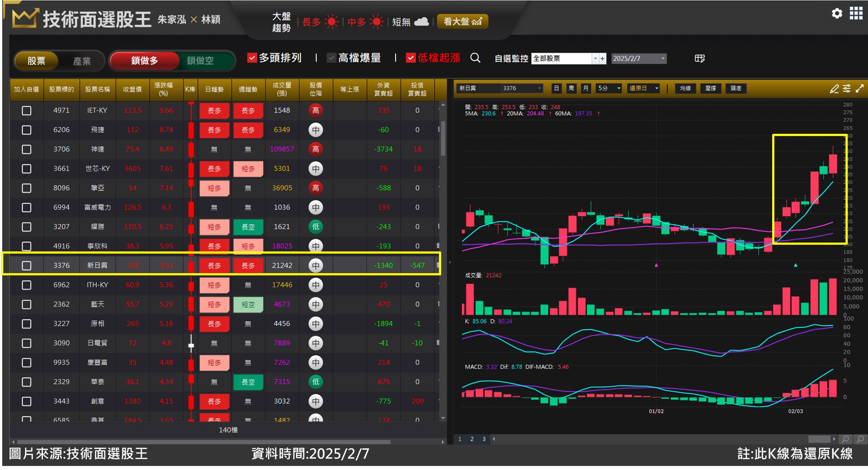Toggle the 頭底 button
Viewport: 868px width, 470px height.
tap(736, 88)
